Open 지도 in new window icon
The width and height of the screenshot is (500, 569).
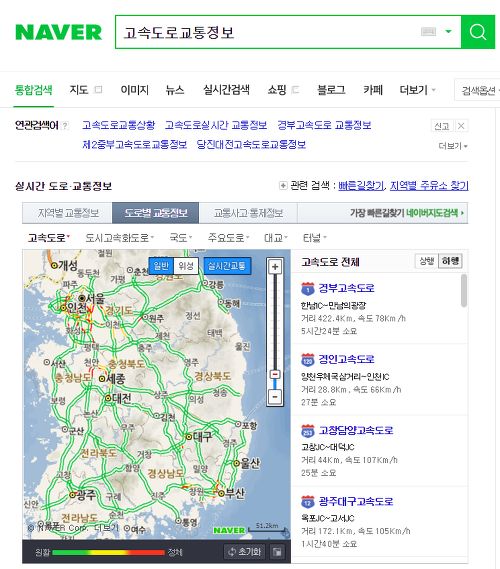(98, 90)
